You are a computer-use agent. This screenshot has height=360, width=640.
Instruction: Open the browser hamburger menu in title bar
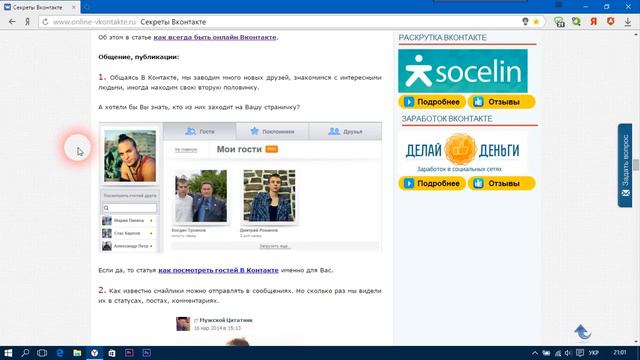(558, 5)
